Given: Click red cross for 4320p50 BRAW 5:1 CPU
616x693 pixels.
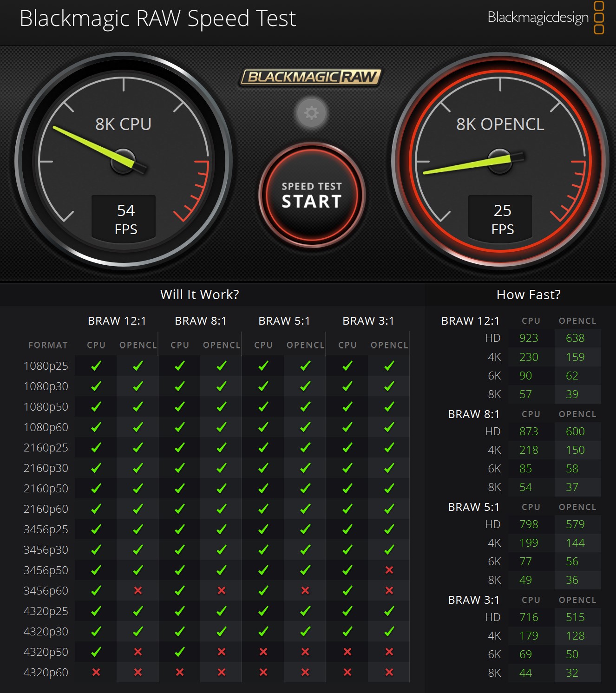Looking at the screenshot, I should [263, 652].
